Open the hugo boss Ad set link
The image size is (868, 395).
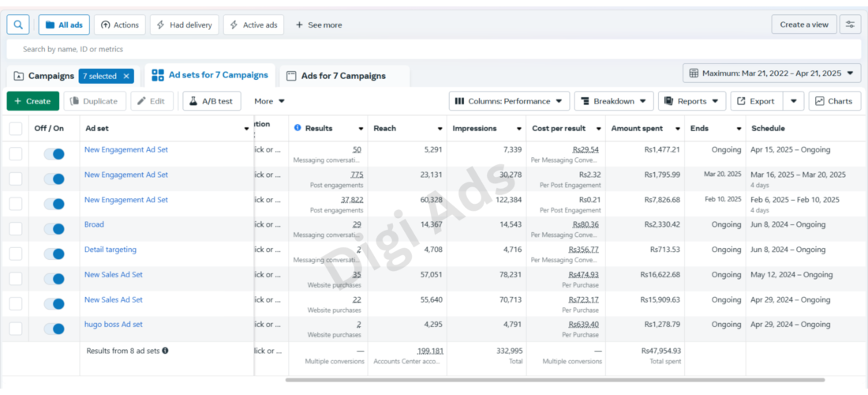click(114, 325)
